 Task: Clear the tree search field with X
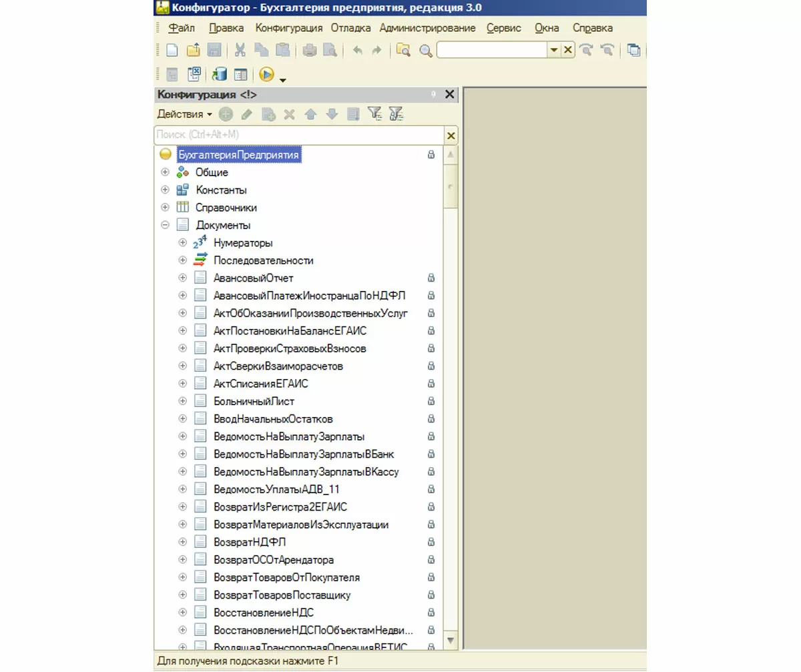451,135
